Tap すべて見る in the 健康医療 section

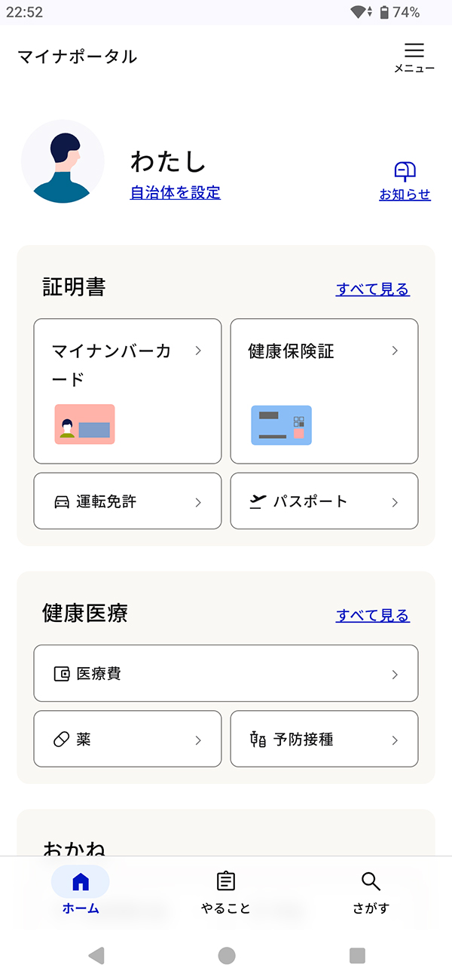pos(372,615)
